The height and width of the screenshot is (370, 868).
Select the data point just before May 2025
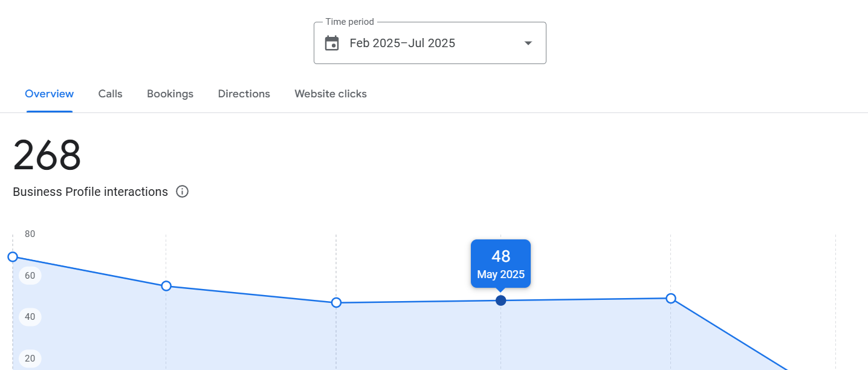[337, 302]
